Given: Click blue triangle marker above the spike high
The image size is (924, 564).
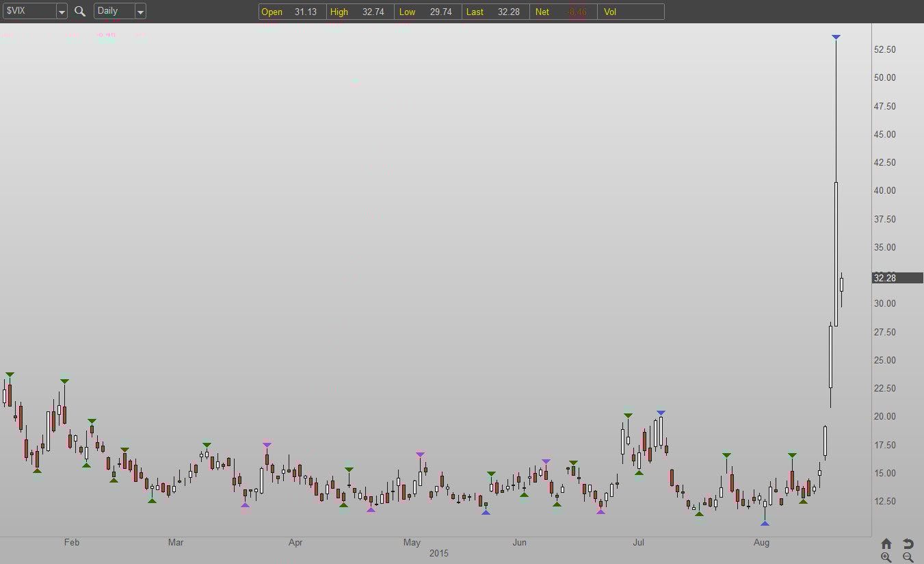Looking at the screenshot, I should (x=836, y=37).
